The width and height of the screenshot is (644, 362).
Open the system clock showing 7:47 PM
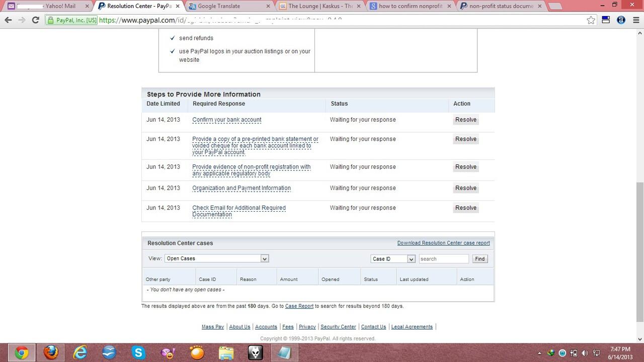(x=620, y=353)
